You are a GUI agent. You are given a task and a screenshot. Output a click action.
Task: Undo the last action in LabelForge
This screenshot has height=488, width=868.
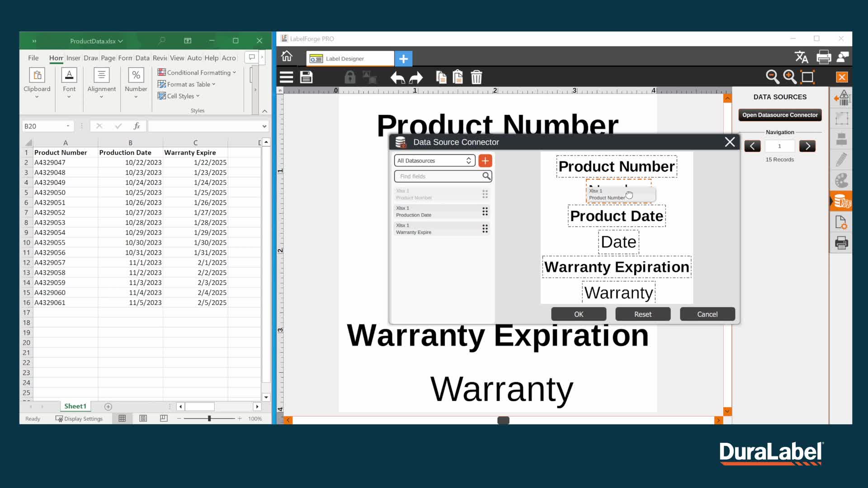[397, 78]
